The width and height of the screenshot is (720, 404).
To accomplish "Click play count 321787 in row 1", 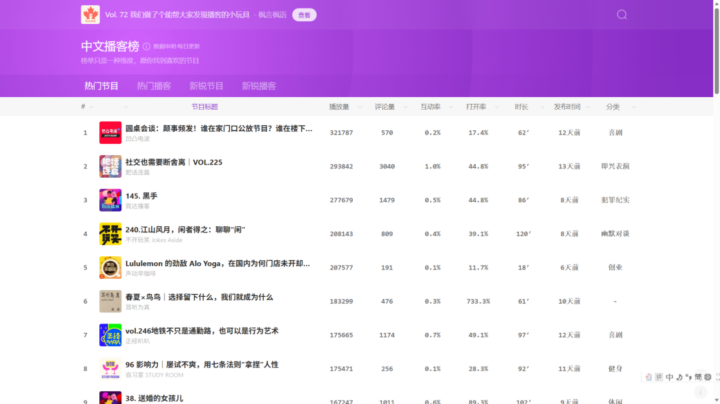I will [341, 133].
